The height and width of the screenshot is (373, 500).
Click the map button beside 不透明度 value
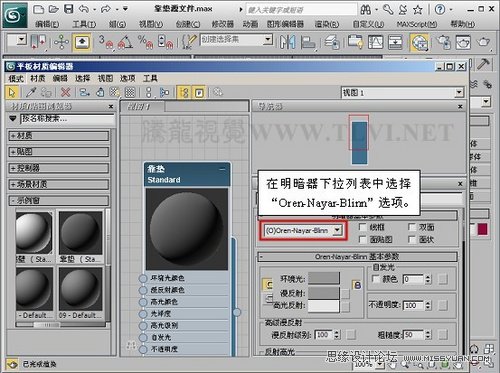[443, 305]
